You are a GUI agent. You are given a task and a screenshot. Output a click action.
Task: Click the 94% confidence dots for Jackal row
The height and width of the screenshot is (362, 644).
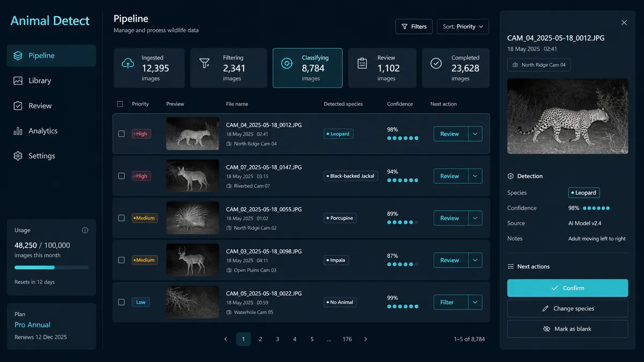(402, 180)
